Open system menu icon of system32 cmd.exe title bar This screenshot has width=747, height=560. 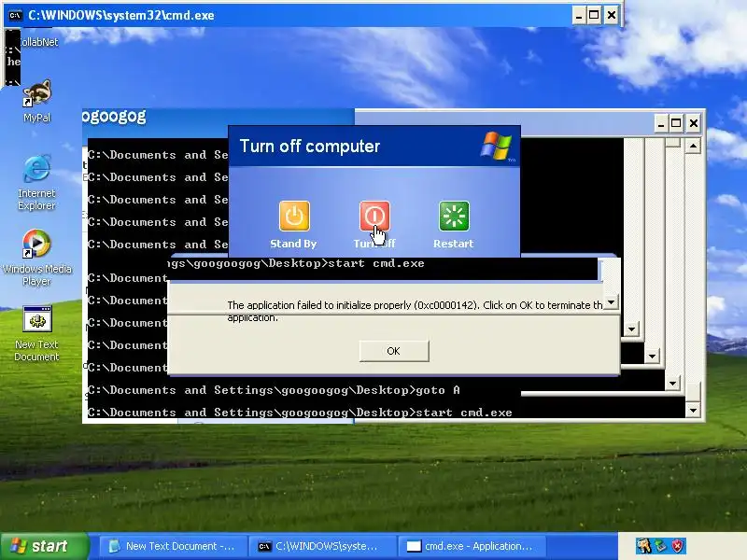click(x=15, y=15)
